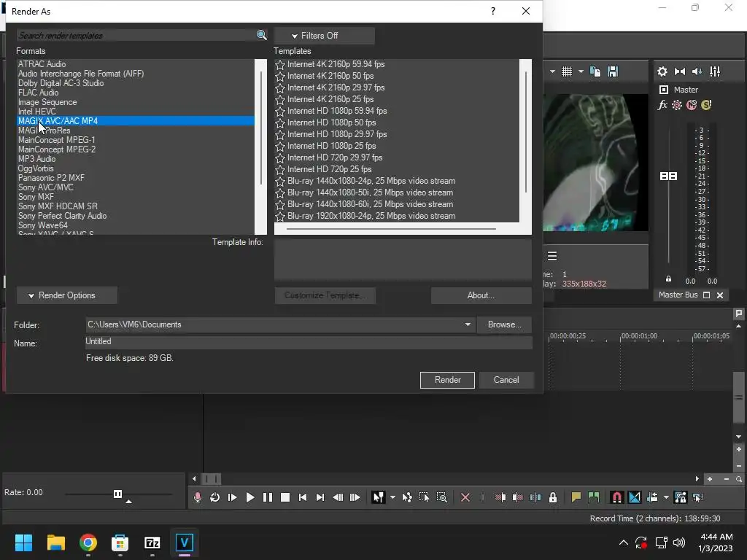747x560 pixels.
Task: Start playback with the Play button
Action: coord(250,497)
